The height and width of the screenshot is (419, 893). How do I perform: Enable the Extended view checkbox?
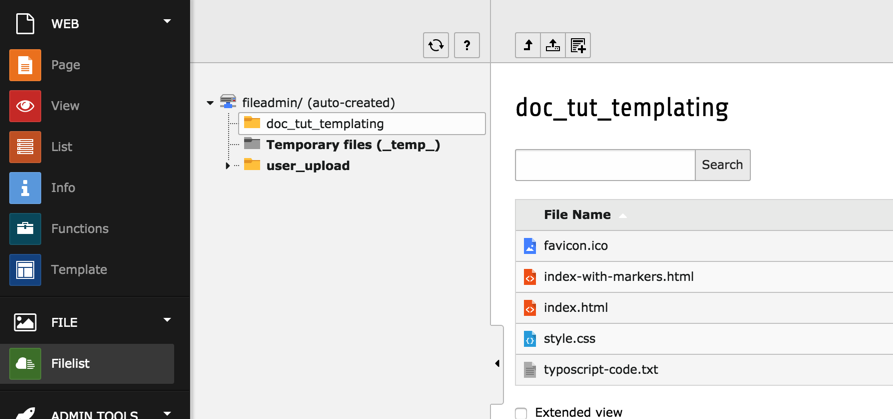pos(521,413)
